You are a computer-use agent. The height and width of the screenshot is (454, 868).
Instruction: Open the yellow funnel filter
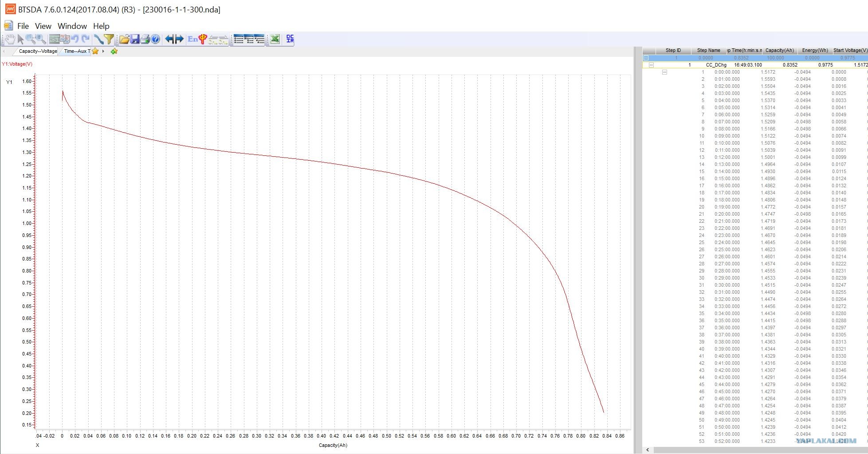pyautogui.click(x=109, y=39)
